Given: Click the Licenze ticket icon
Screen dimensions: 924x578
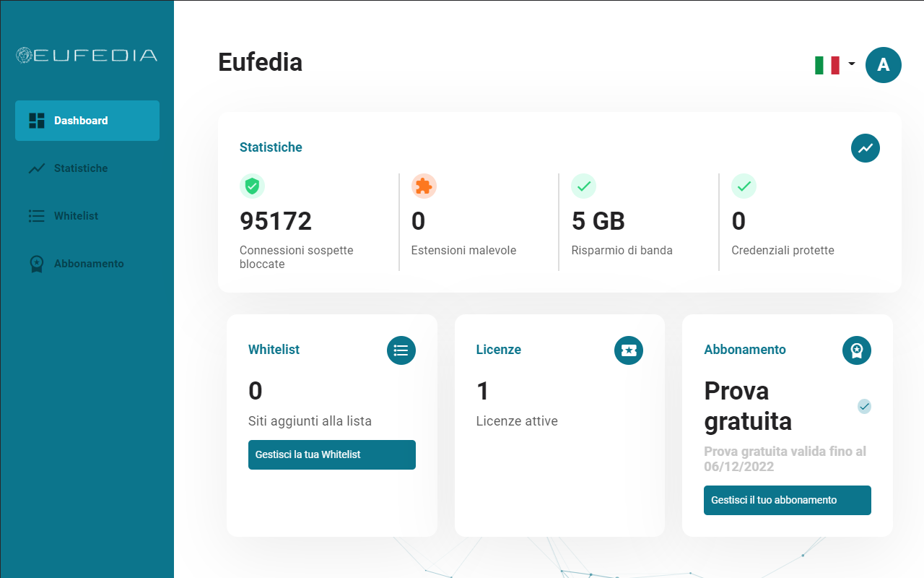Looking at the screenshot, I should click(628, 350).
